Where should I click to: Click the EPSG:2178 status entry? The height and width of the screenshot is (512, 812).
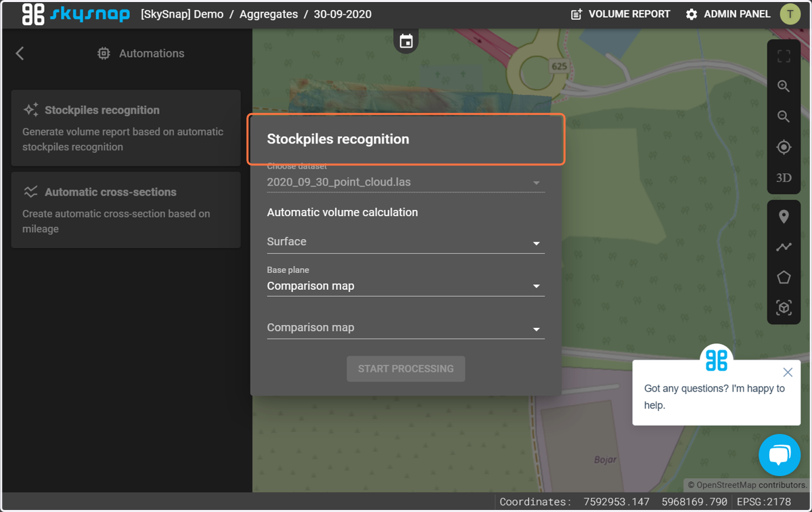(764, 502)
